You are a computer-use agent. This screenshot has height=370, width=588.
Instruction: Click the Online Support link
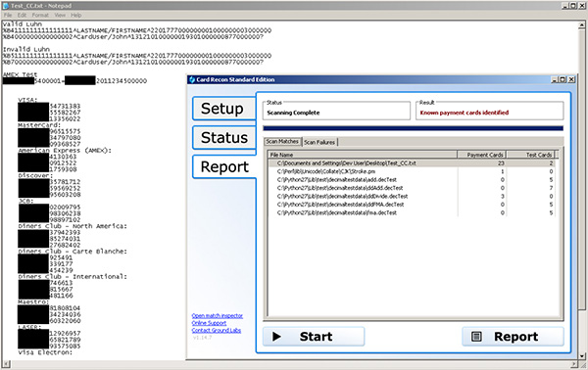(209, 323)
